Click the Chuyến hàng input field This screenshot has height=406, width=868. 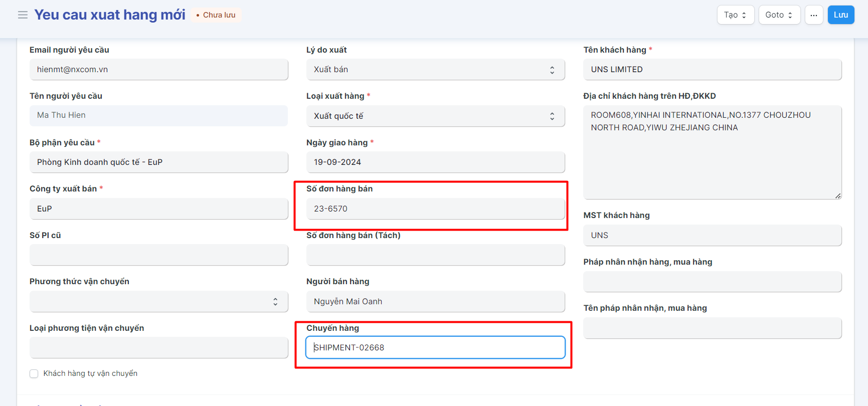[x=435, y=348]
